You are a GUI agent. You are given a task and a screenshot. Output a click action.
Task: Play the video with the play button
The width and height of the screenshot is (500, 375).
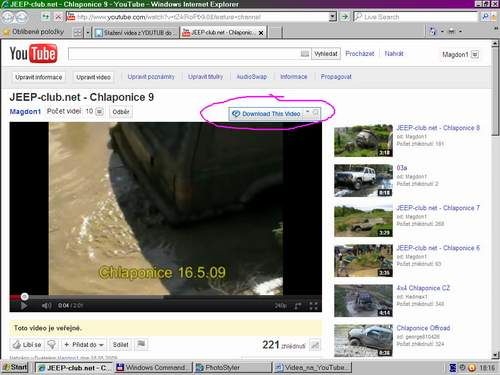[x=24, y=305]
